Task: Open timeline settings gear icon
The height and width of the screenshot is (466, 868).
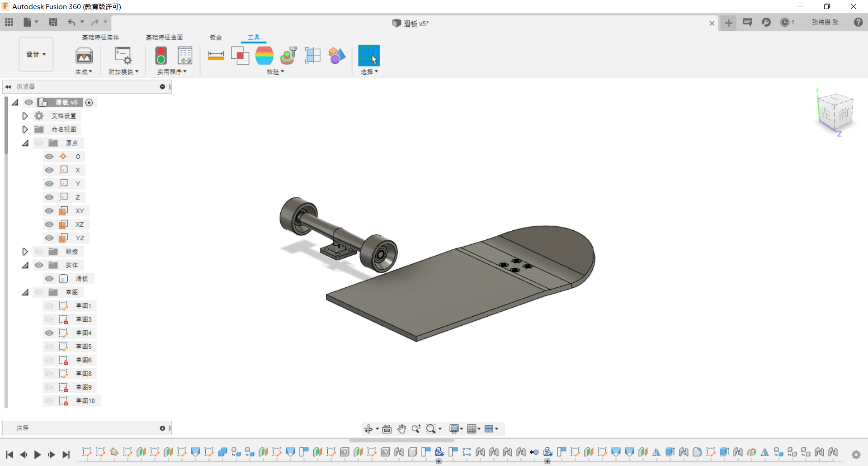Action: [856, 454]
